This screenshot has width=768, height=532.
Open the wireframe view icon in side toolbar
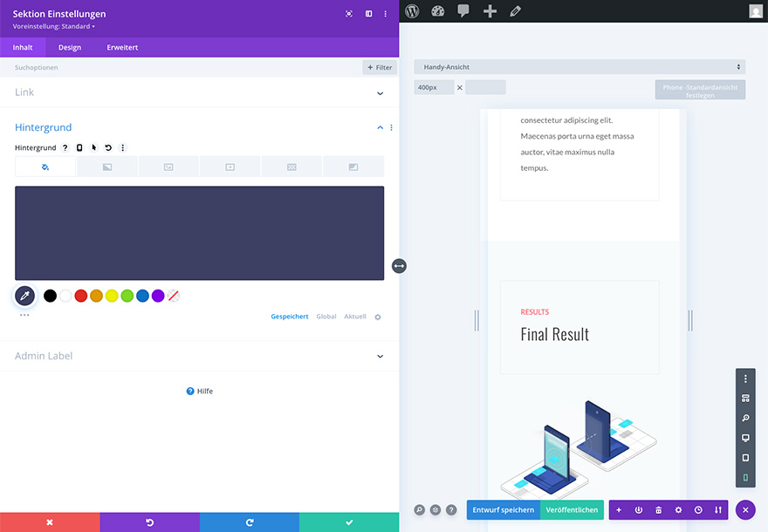tap(745, 399)
